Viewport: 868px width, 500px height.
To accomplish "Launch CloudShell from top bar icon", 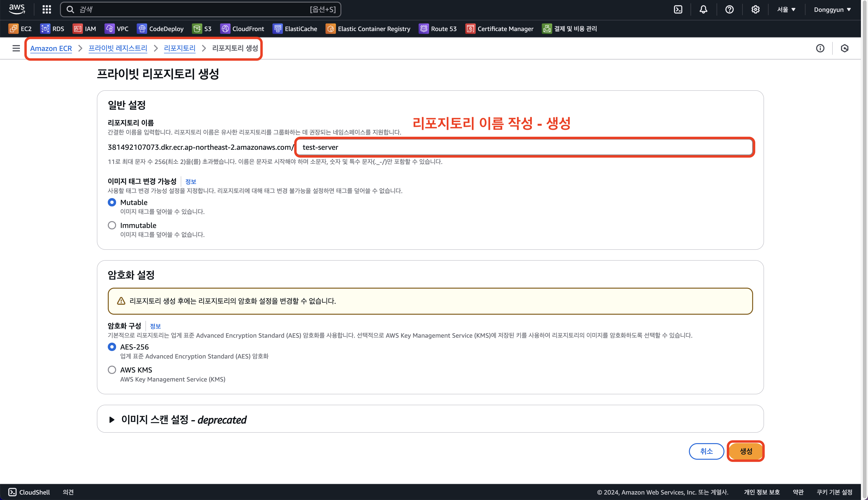I will coord(678,9).
